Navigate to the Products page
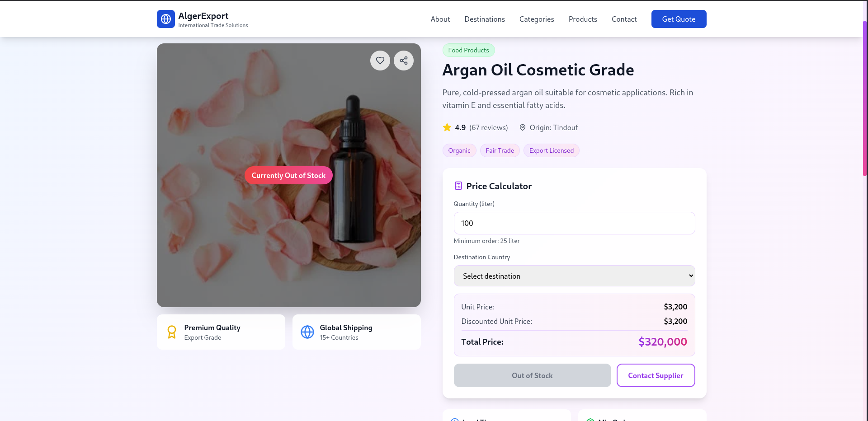868x421 pixels. pyautogui.click(x=583, y=19)
